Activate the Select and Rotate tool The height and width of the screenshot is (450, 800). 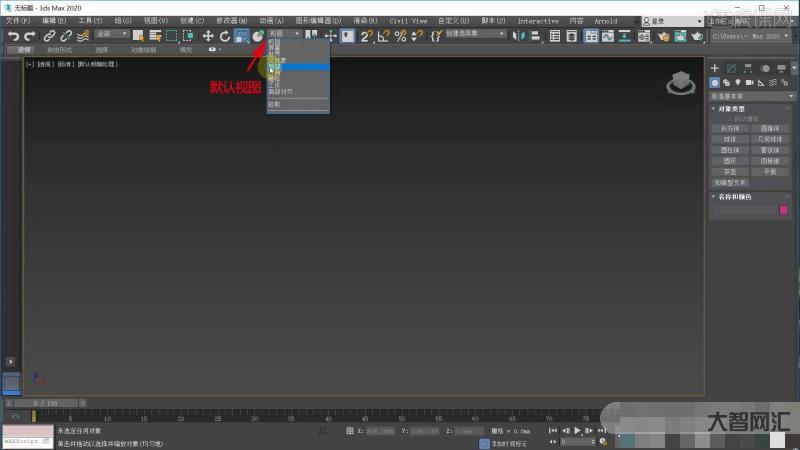click(224, 36)
